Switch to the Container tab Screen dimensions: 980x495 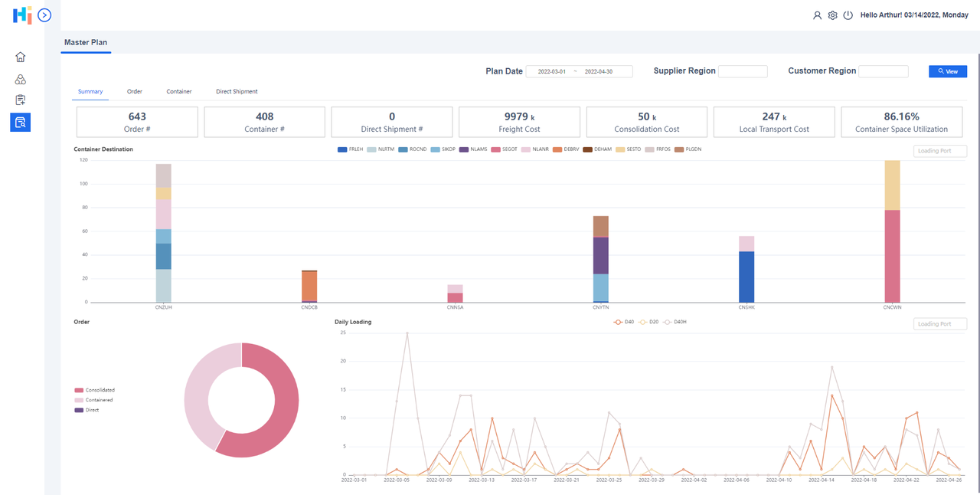179,92
